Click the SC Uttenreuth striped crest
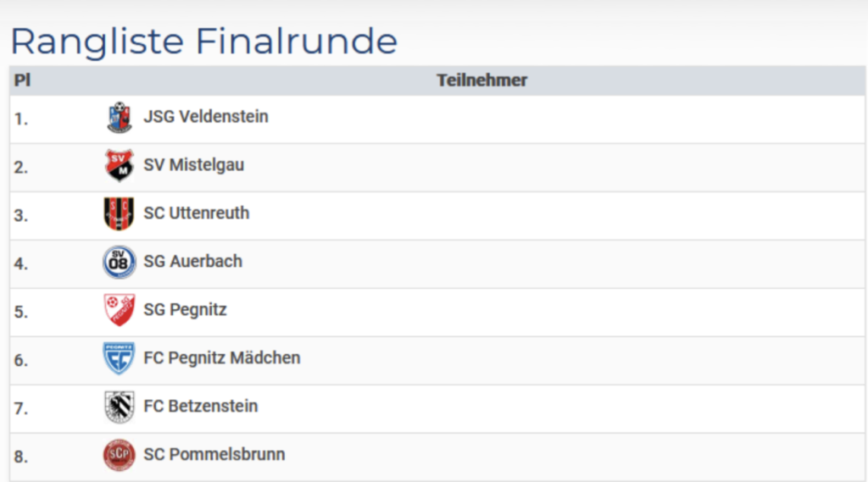 pyautogui.click(x=120, y=213)
